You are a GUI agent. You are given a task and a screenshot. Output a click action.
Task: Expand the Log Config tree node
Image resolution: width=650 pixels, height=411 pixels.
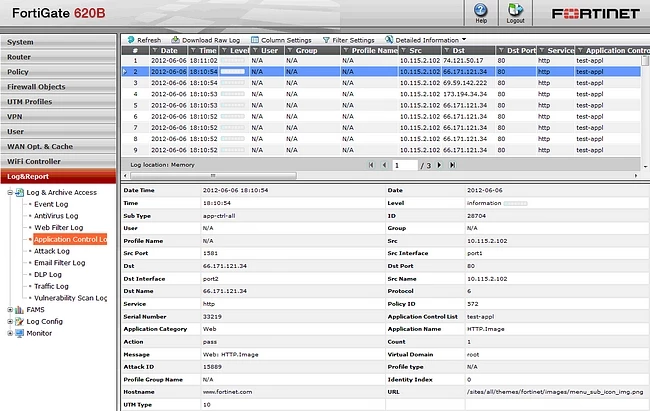coord(10,321)
